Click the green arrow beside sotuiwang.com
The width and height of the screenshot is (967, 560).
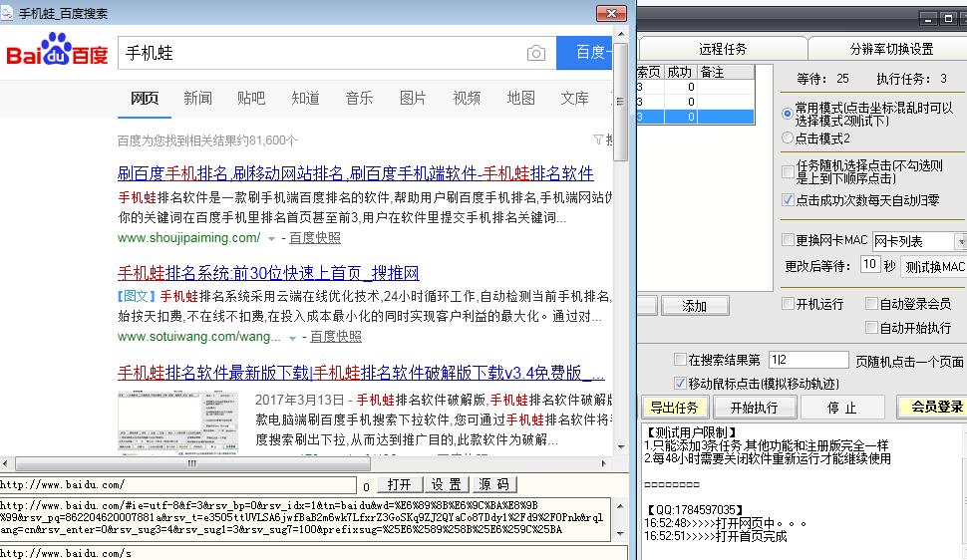(292, 338)
